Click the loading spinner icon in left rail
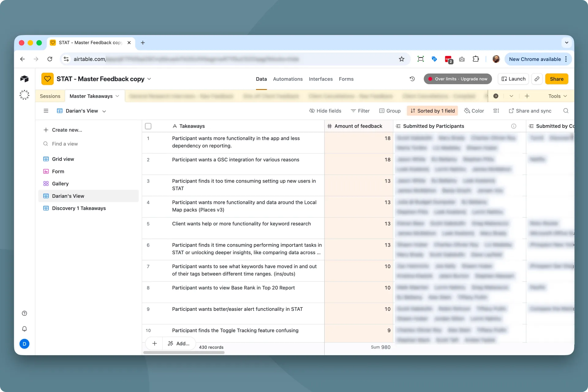588x392 pixels. coord(24,95)
